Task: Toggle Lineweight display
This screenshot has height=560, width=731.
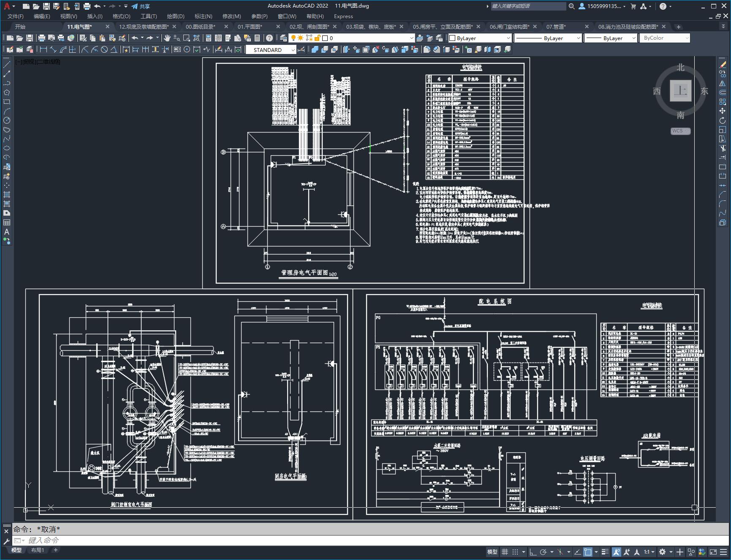Action: click(605, 552)
